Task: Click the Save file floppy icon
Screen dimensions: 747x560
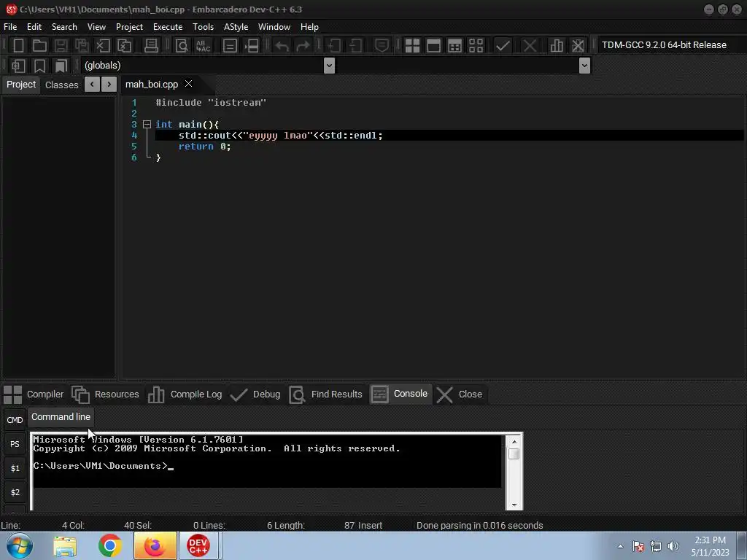Action: [61, 46]
